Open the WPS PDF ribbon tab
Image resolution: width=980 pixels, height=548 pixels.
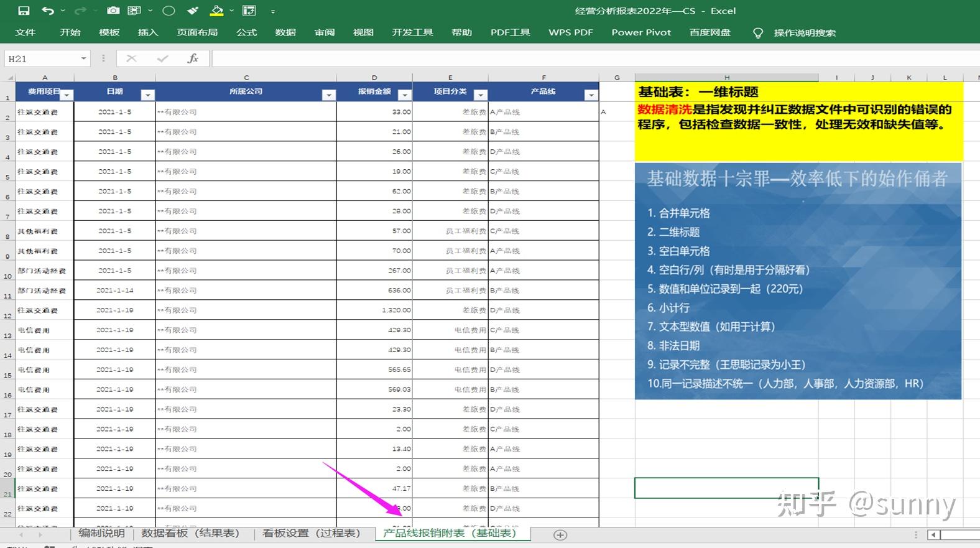[571, 32]
